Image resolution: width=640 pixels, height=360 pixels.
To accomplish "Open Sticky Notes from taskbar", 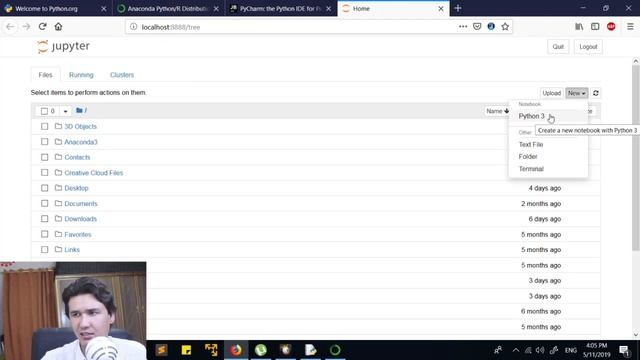I will pyautogui.click(x=186, y=350).
